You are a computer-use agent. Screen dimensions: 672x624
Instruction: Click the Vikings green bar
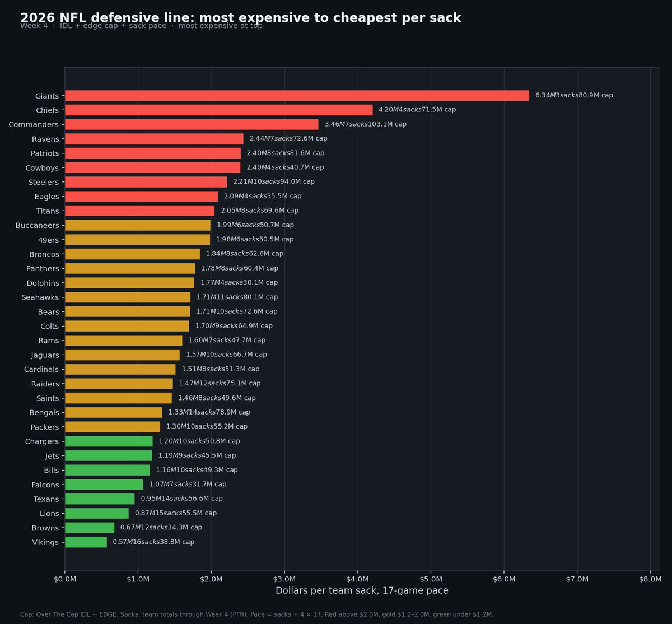[86, 542]
